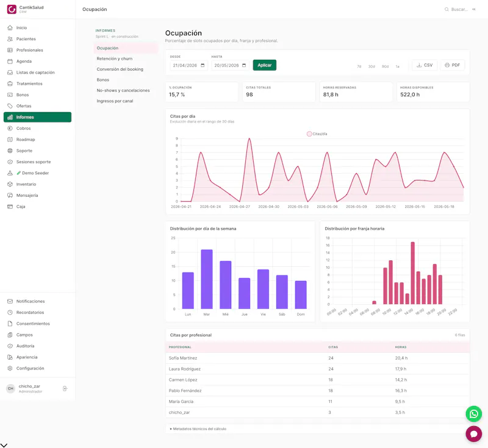Open Auditoría icon in sidebar
This screenshot has height=448, width=488.
tap(10, 346)
